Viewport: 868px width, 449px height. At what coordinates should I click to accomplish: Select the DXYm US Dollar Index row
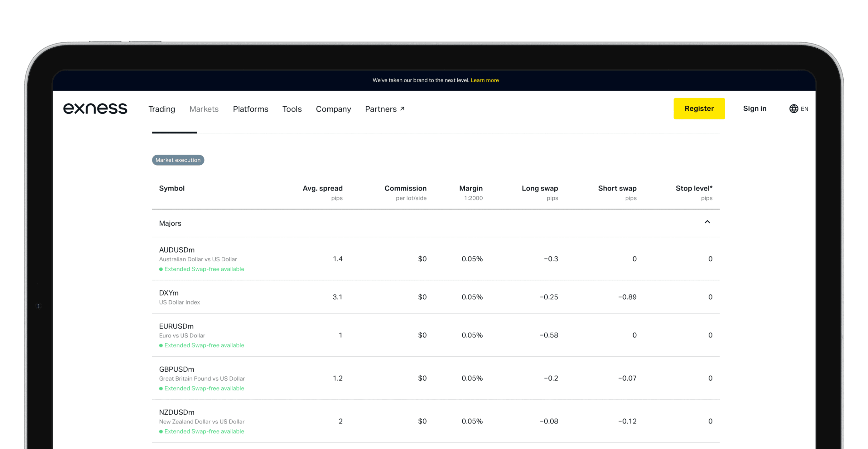tap(168, 293)
